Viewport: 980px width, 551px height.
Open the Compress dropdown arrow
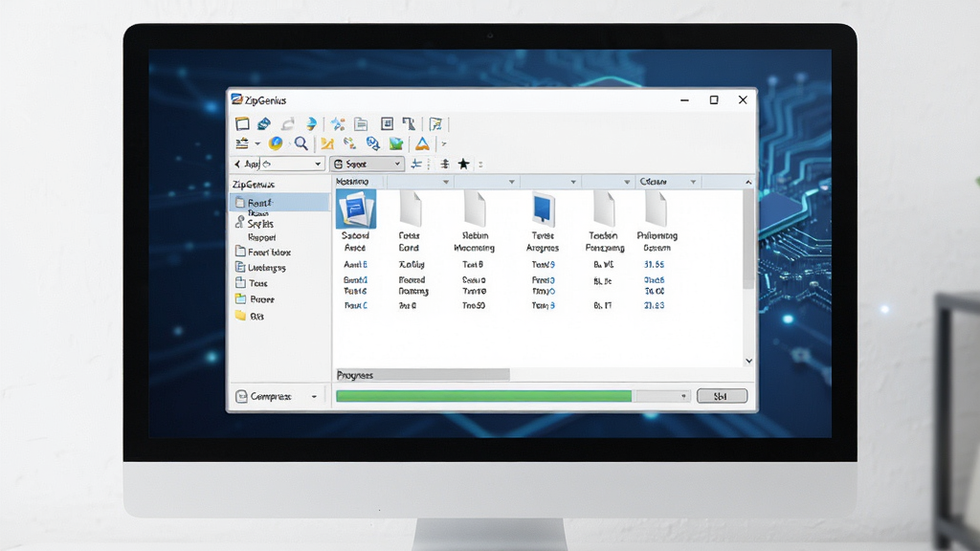point(314,397)
